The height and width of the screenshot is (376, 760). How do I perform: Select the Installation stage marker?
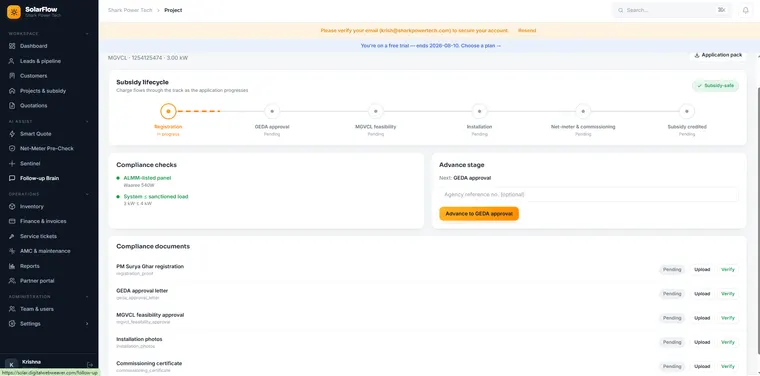pos(479,111)
